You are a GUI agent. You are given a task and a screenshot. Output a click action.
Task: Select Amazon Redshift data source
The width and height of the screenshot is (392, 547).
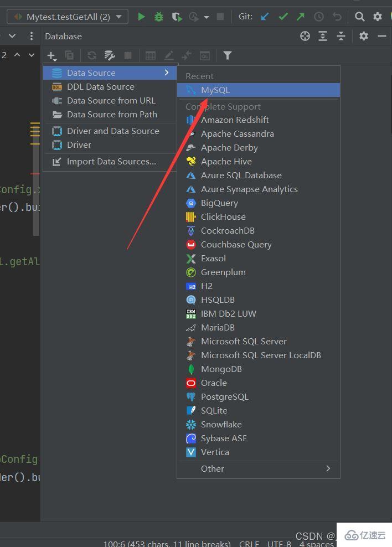point(259,120)
